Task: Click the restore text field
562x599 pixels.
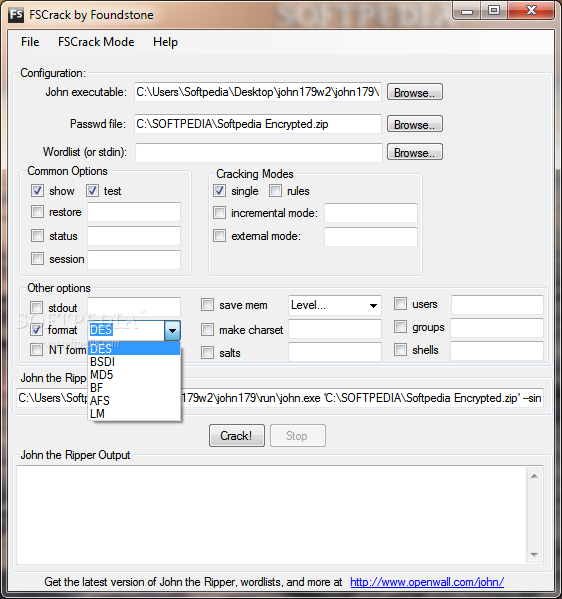Action: (x=134, y=212)
